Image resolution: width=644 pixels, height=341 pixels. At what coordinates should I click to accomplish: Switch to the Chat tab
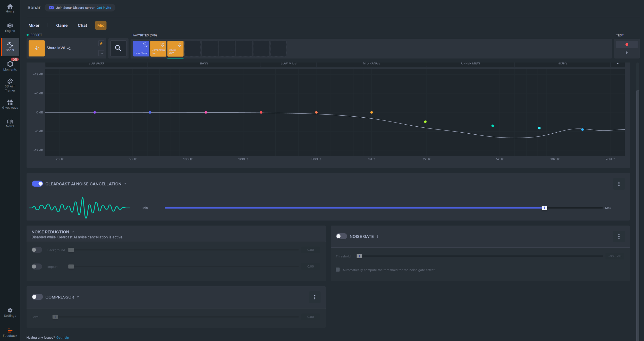point(82,25)
